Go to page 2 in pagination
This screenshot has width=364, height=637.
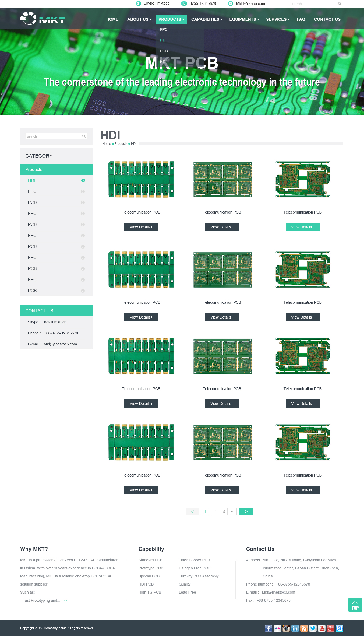(215, 512)
